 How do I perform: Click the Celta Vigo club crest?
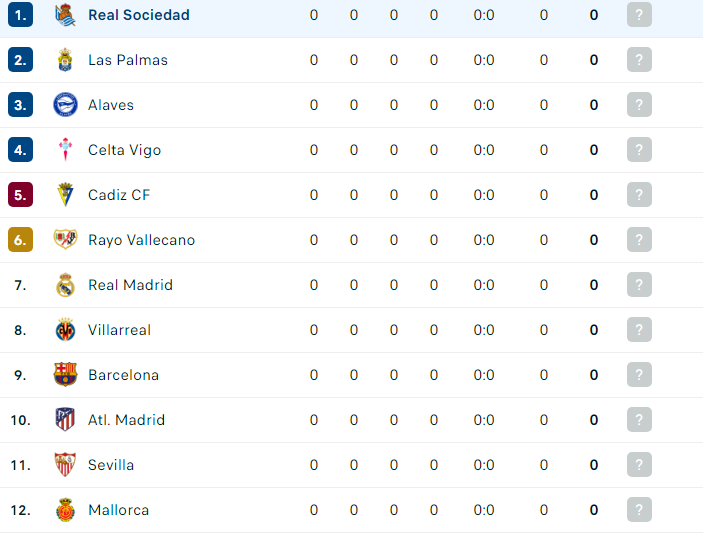pos(65,150)
